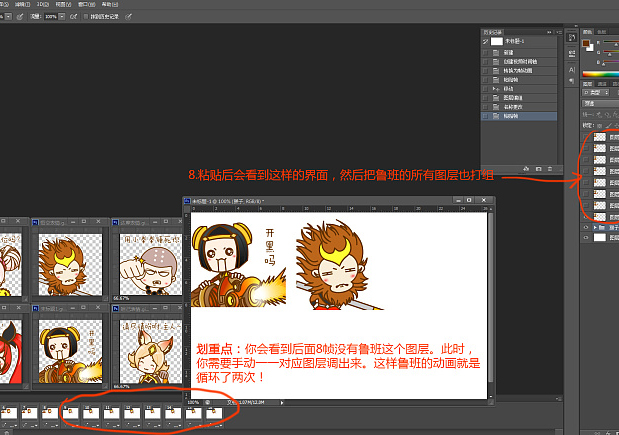Click create new document from state icon

(526, 169)
